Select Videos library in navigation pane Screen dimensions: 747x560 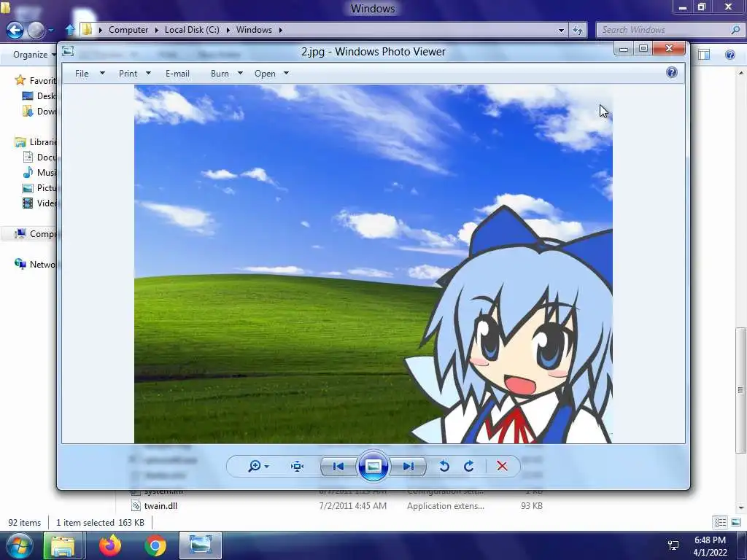pyautogui.click(x=39, y=203)
